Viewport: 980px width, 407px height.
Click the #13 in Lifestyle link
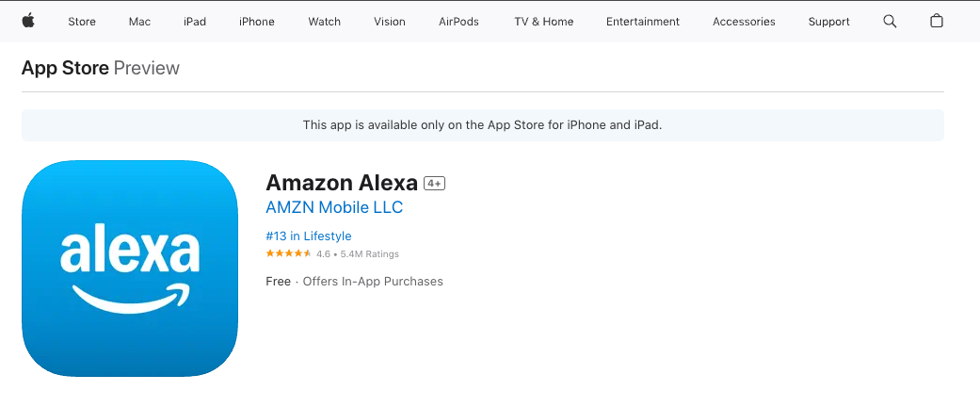[309, 236]
